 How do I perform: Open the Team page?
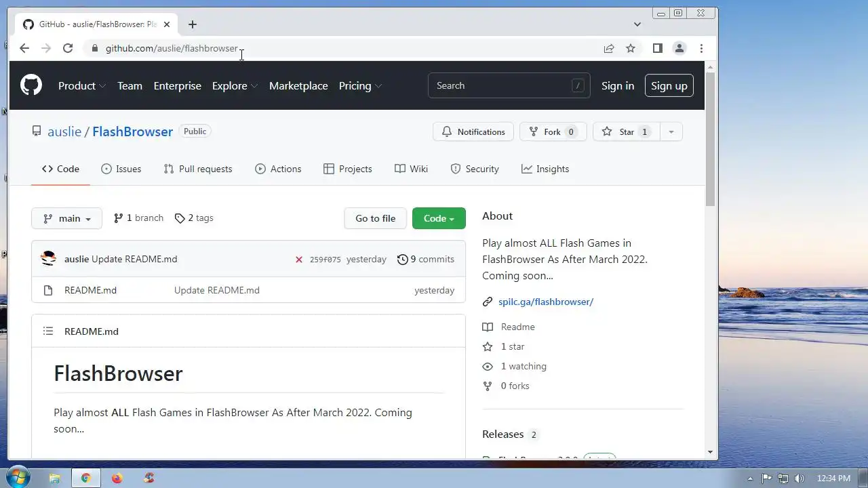(x=130, y=85)
